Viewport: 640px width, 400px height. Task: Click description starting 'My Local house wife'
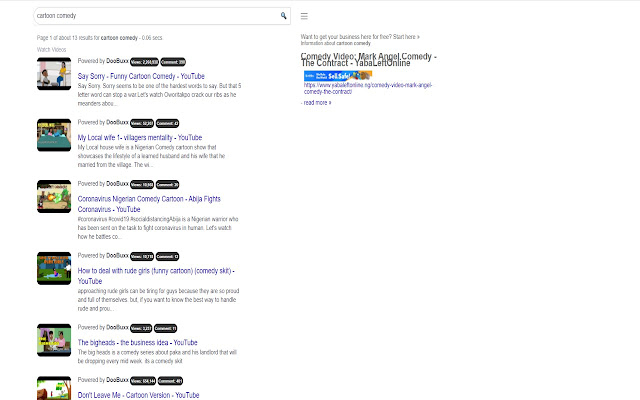pyautogui.click(x=151, y=156)
